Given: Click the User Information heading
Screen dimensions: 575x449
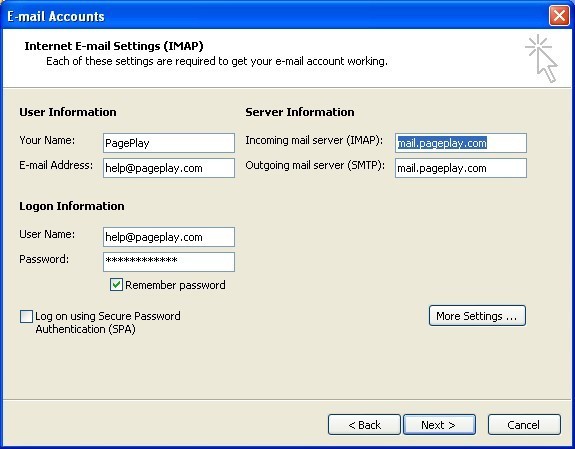Looking at the screenshot, I should 68,112.
